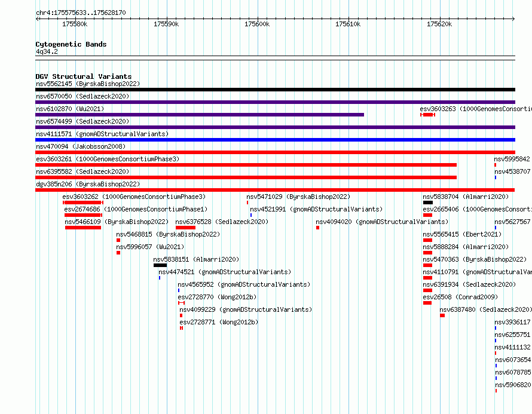The width and height of the screenshot is (532, 414).
Task: Open nsv6395582 (Sedlazeck2020) label
Action: click(x=82, y=171)
